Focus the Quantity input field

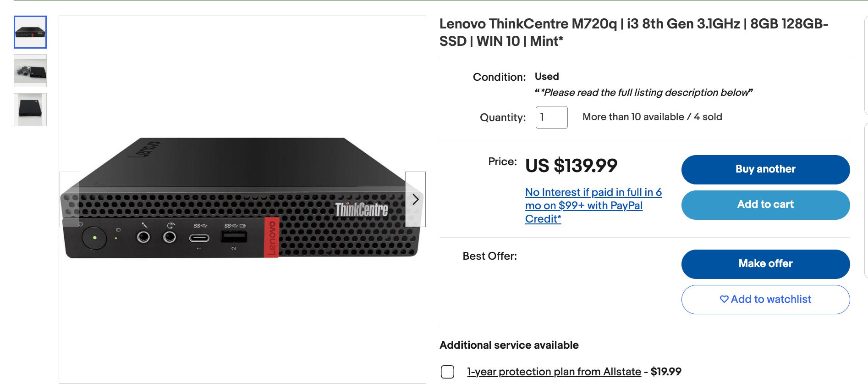click(551, 117)
